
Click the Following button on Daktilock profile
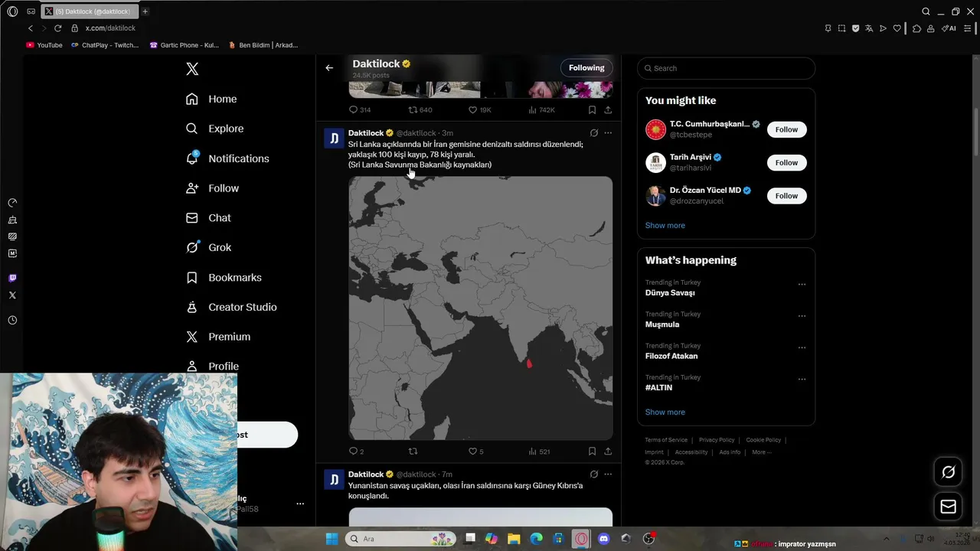coord(586,68)
